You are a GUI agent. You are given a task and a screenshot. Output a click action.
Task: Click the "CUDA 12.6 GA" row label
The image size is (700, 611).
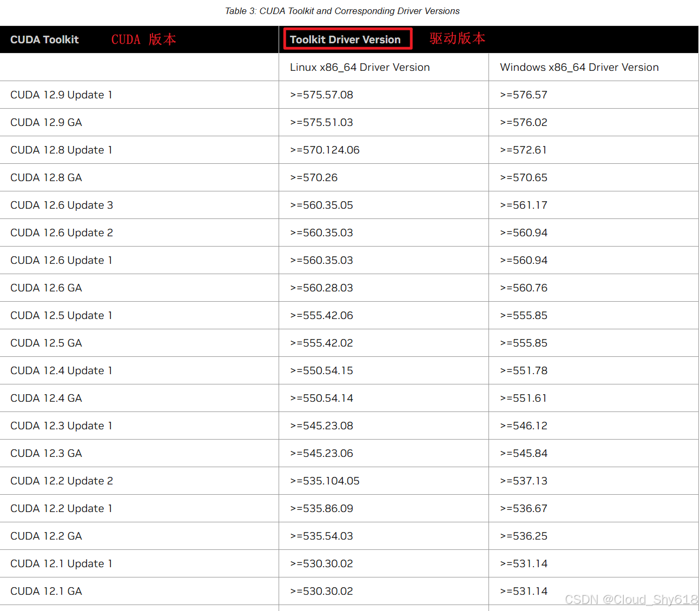(x=46, y=288)
